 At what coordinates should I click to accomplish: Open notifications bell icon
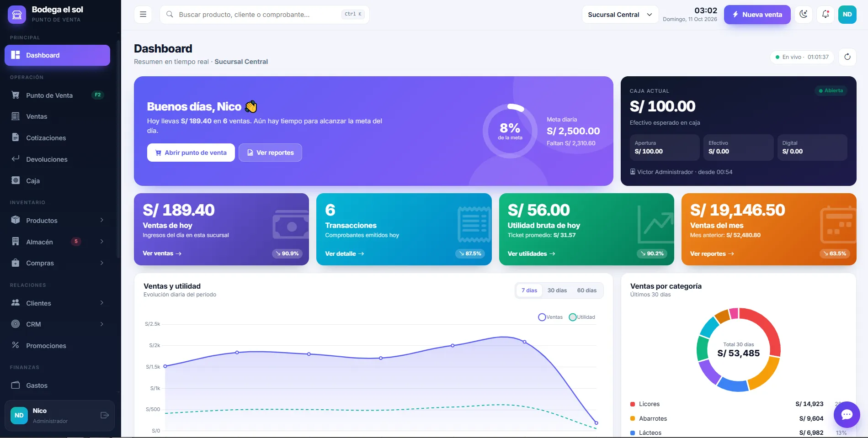coord(825,14)
